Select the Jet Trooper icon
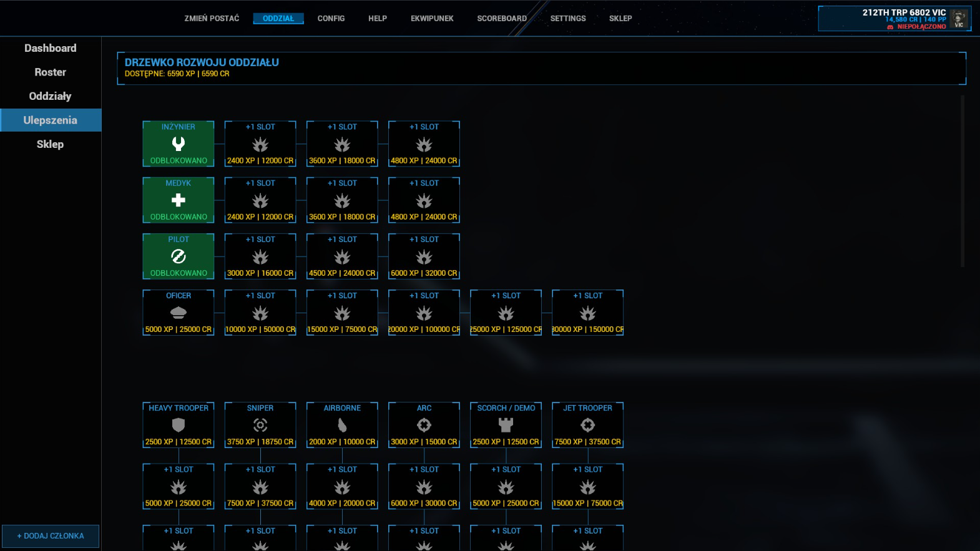 tap(588, 425)
